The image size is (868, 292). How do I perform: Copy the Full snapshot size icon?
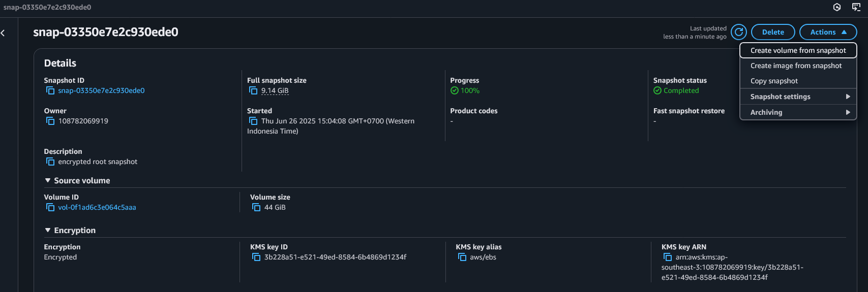coord(253,90)
